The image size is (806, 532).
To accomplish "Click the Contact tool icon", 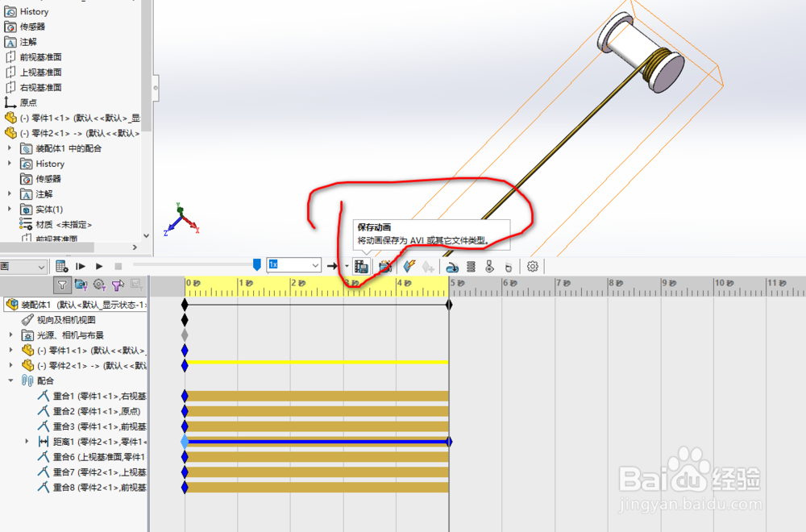I will coord(490,266).
